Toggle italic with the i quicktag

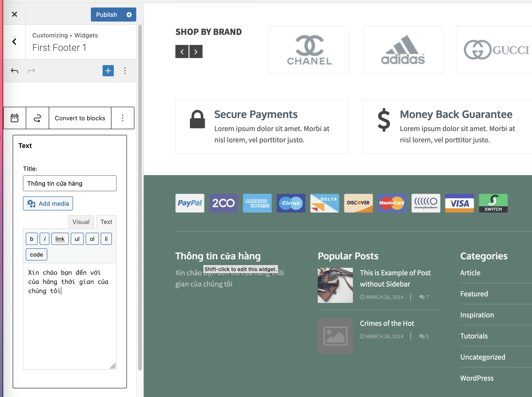point(44,239)
